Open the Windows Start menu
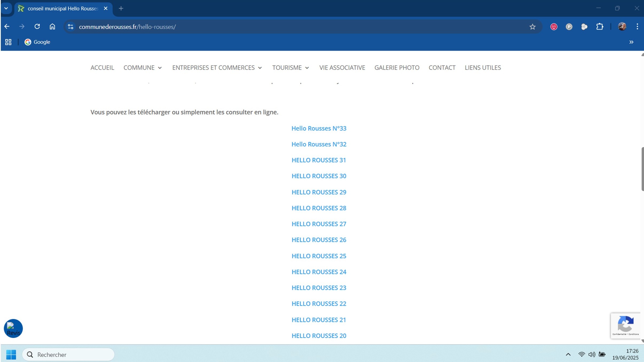 pos(11,355)
